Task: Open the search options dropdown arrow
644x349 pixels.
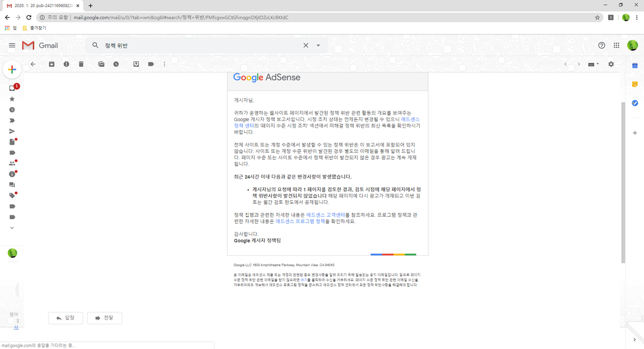Action: (318, 46)
